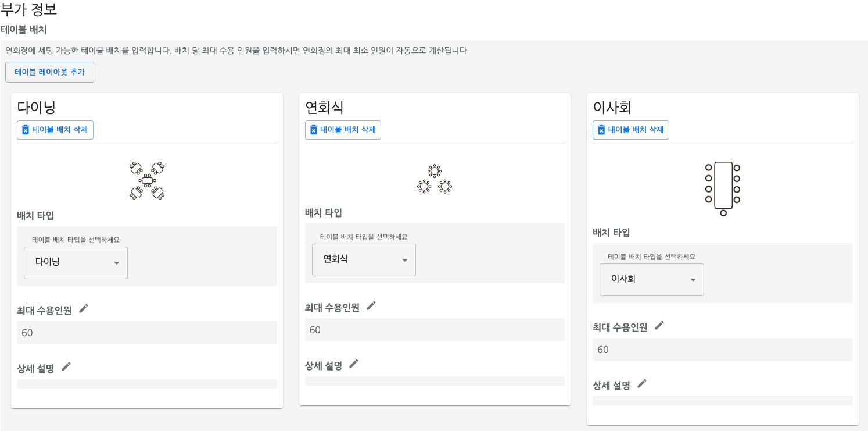Click the 다이닝 max capacity field showing 60
868x431 pixels.
coord(146,333)
